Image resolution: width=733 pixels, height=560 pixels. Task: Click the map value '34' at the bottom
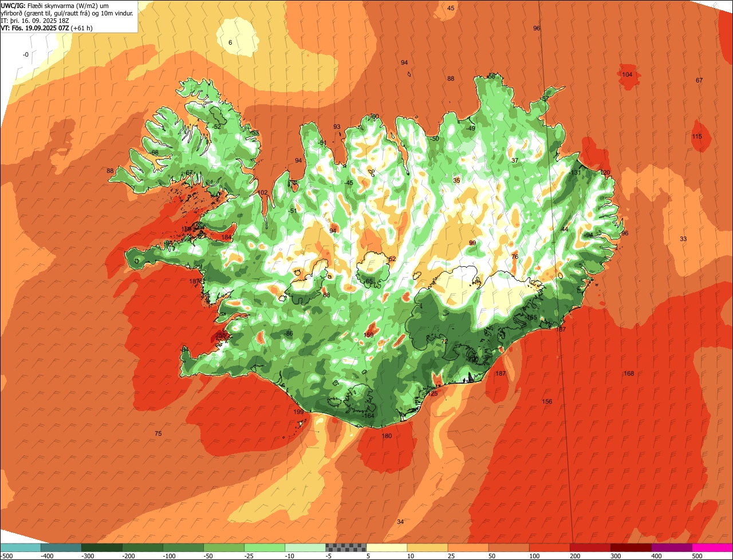pos(400,522)
